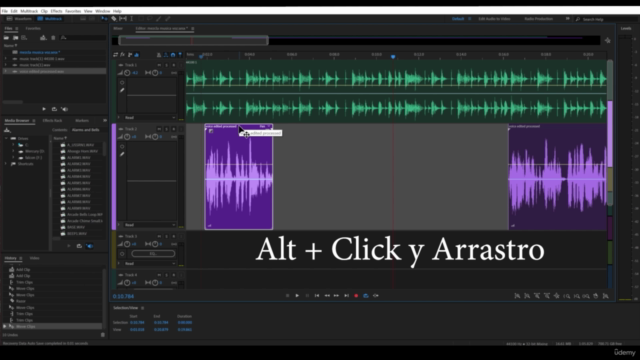Click the Radio Production workspace link
This screenshot has height=360, width=640.
coord(538,19)
